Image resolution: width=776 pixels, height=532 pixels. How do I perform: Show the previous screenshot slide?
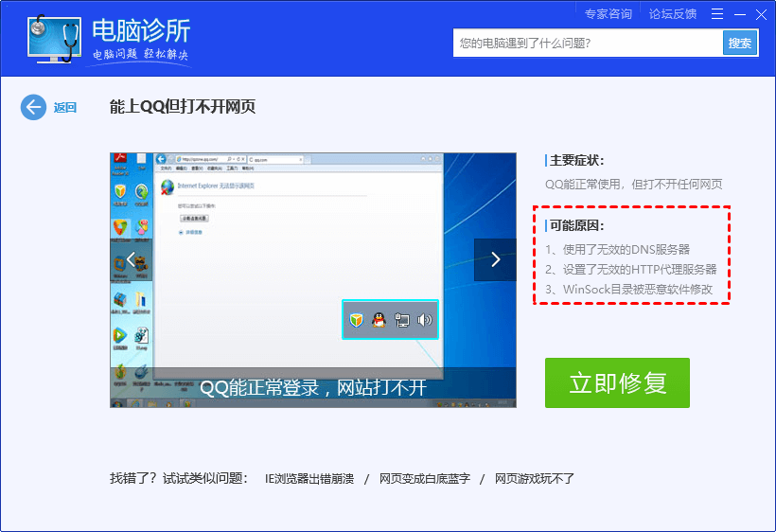pos(131,259)
